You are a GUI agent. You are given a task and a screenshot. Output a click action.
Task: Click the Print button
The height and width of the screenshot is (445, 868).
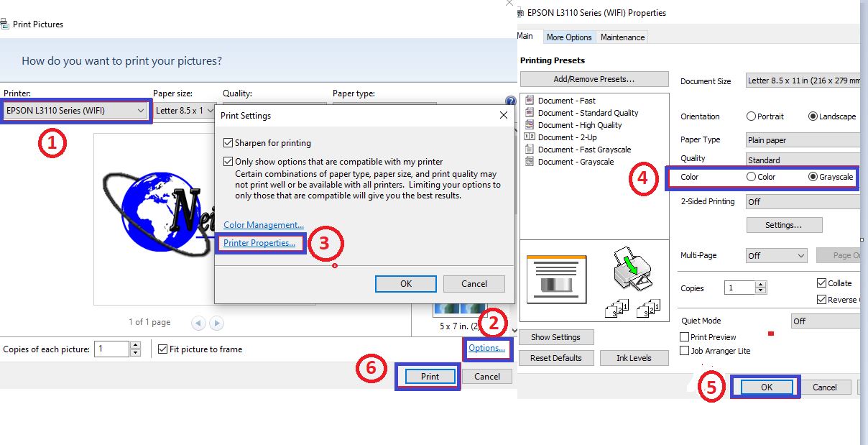click(430, 376)
